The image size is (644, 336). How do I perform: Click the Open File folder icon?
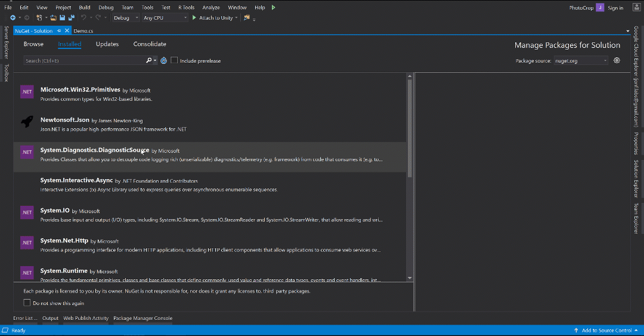(x=54, y=18)
